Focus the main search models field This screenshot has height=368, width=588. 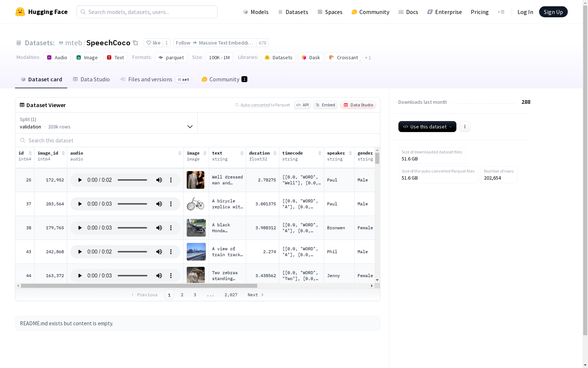coord(147,12)
